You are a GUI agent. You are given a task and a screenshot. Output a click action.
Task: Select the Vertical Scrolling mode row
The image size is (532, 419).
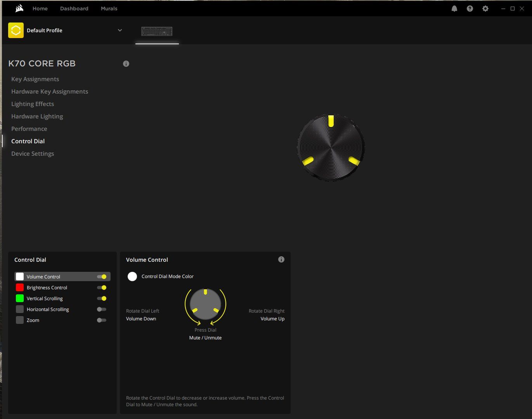[x=62, y=298]
